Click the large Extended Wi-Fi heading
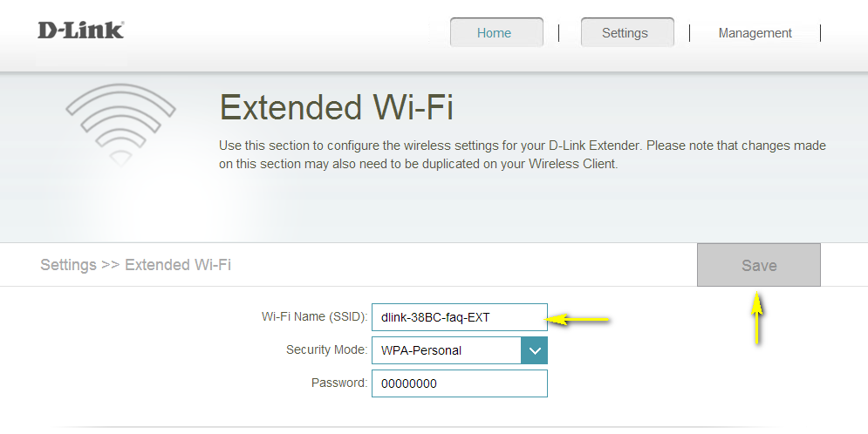 [x=336, y=108]
